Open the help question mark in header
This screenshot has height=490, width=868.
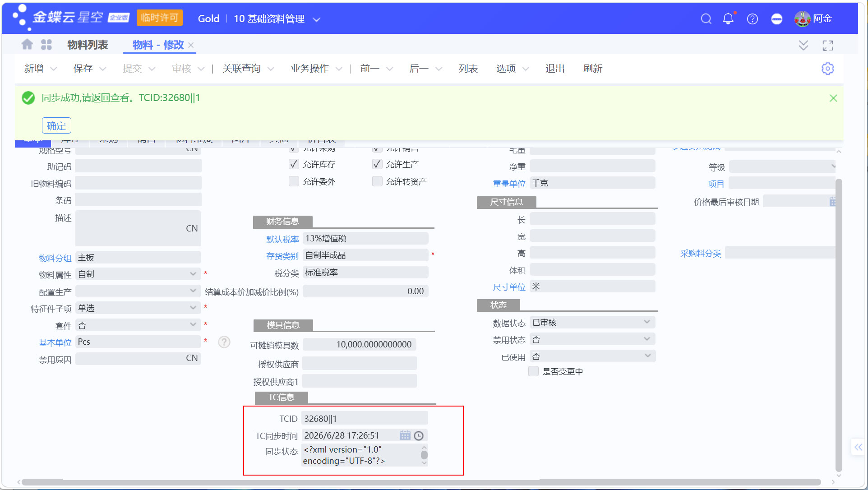[753, 18]
